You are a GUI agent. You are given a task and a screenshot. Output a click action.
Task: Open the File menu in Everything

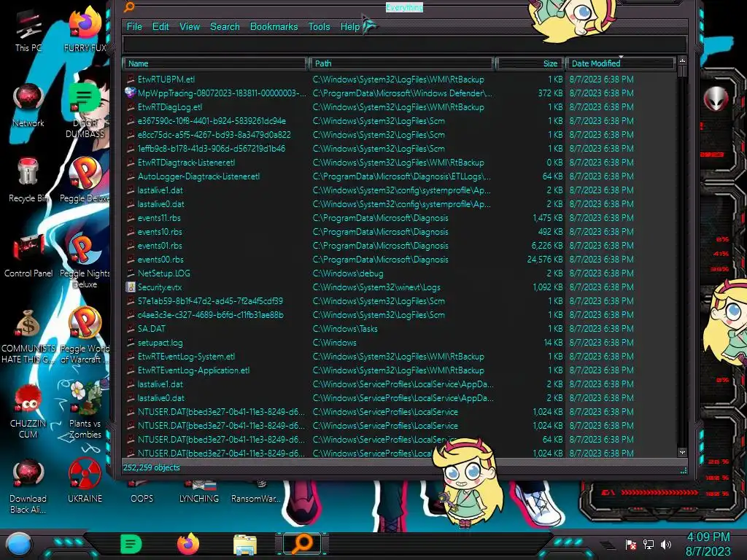pos(134,27)
